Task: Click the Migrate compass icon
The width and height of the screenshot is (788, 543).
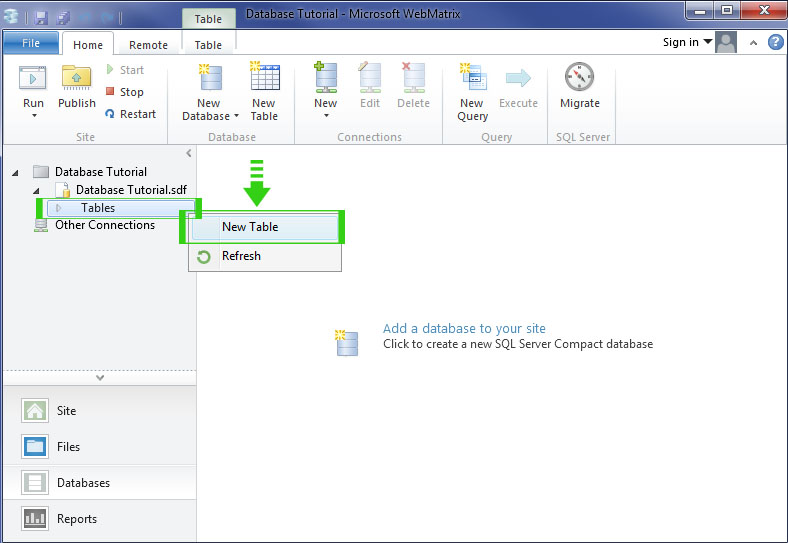Action: (x=579, y=77)
